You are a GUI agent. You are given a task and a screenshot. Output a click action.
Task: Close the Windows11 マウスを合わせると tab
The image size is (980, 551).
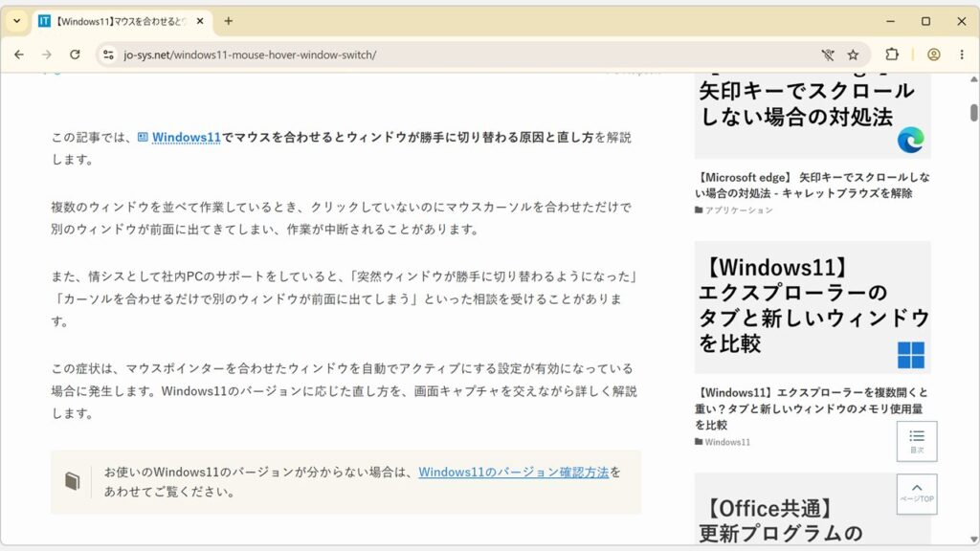pos(200,21)
